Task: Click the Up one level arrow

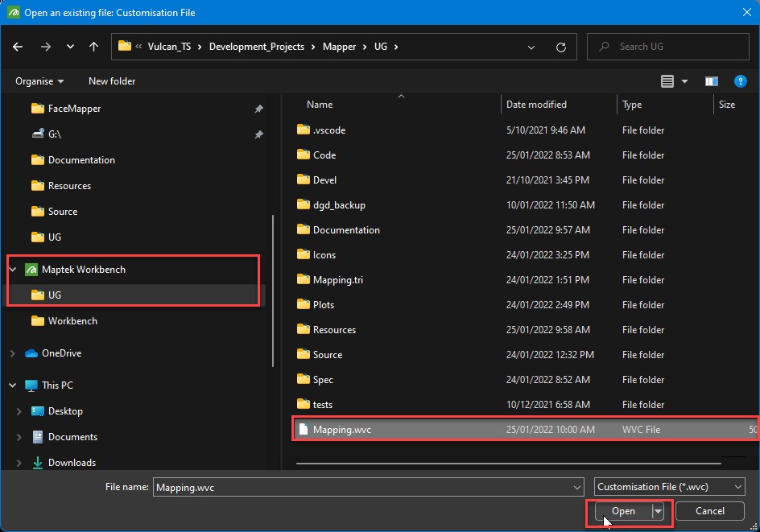Action: [93, 47]
